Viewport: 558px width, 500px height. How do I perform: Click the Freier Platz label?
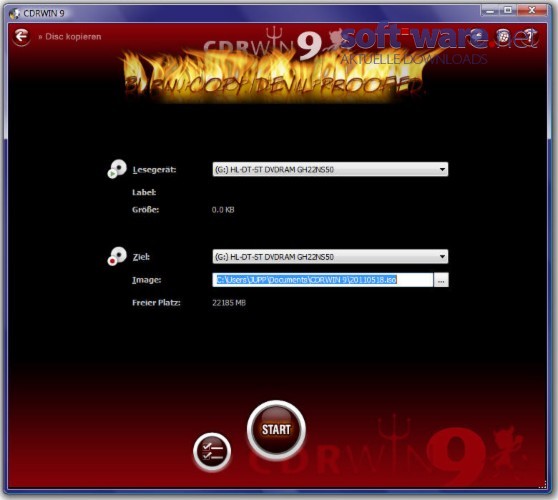(156, 303)
